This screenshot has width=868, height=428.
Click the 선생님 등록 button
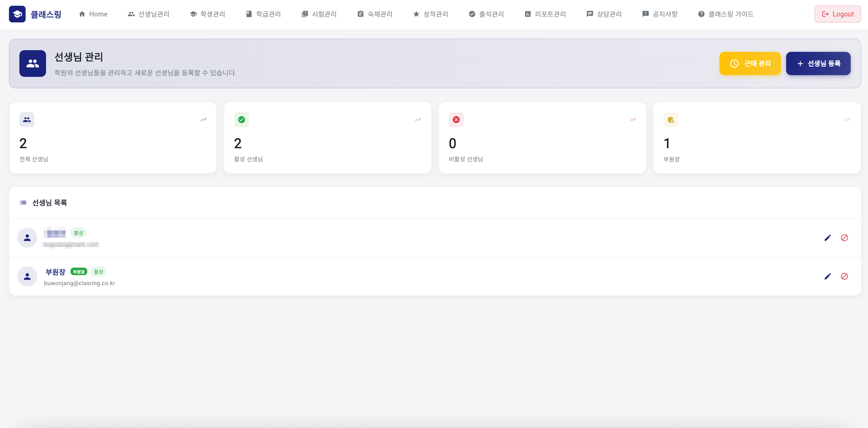point(818,63)
